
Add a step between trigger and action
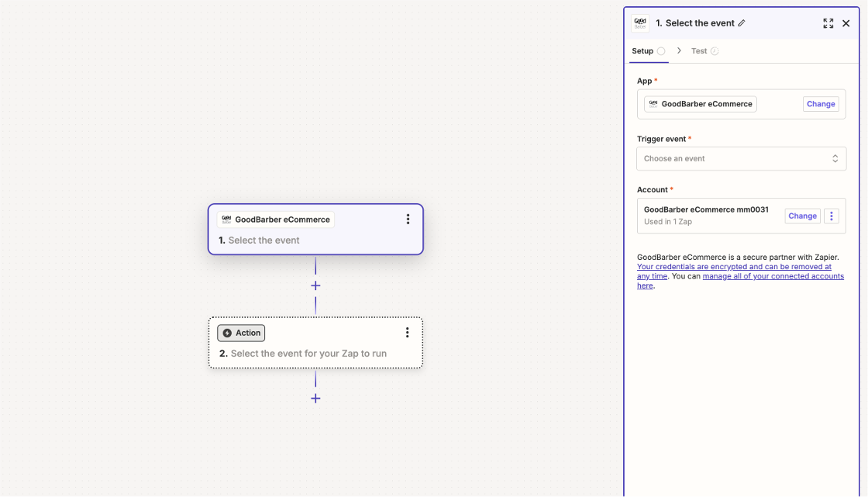315,285
